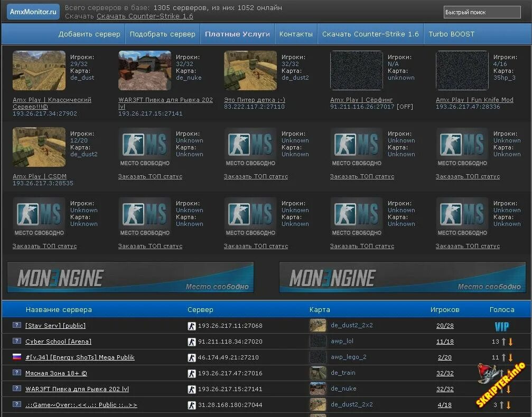The height and width of the screenshot is (417, 532).
Task: Open Amx Play | Классический Сервер link
Action: [x=52, y=103]
